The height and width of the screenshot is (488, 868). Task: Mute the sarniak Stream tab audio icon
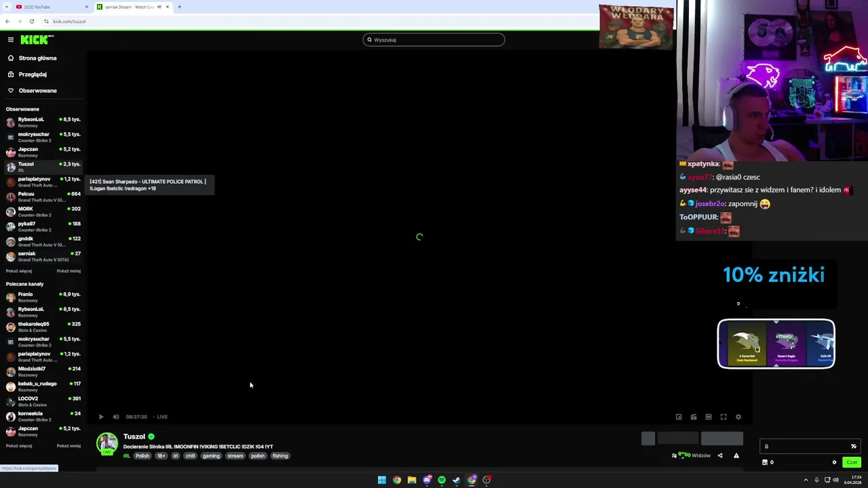(x=159, y=7)
